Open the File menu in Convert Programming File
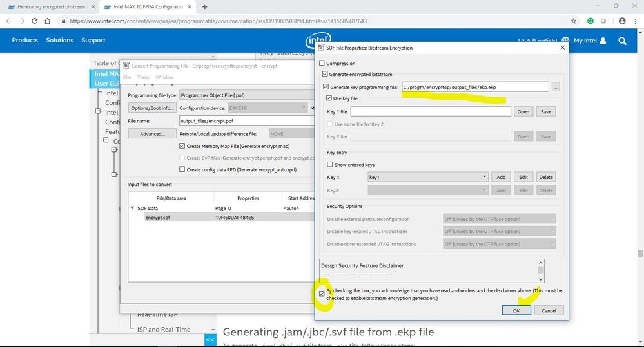Viewport: 644px width, 347px height. tap(127, 77)
